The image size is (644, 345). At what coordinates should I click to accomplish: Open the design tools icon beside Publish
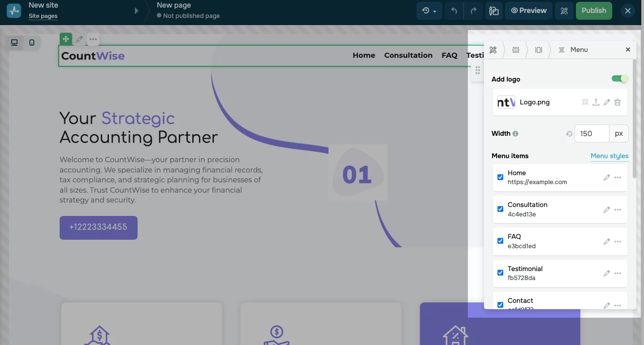(x=564, y=11)
